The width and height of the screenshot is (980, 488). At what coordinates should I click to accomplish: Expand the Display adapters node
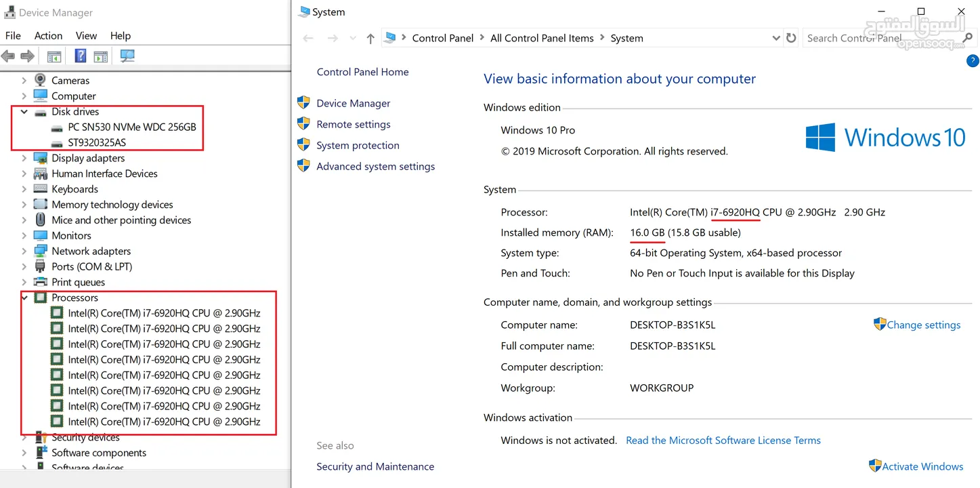click(x=24, y=158)
